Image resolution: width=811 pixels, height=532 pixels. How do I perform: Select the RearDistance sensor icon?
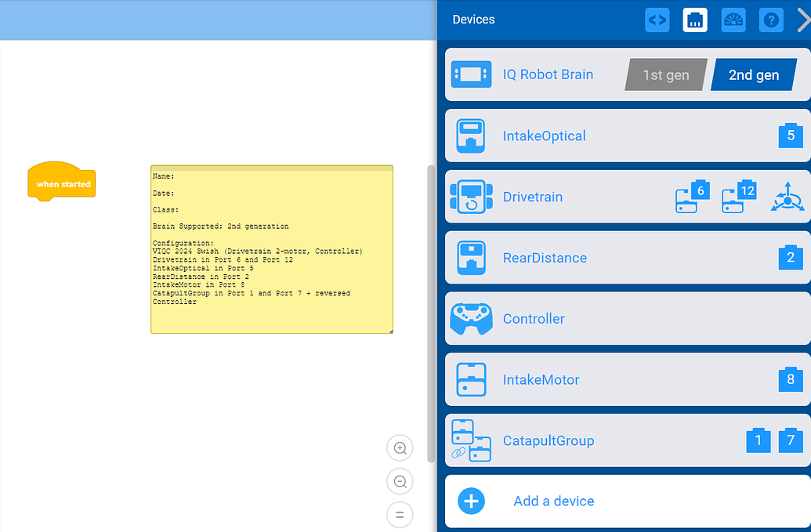coord(470,258)
